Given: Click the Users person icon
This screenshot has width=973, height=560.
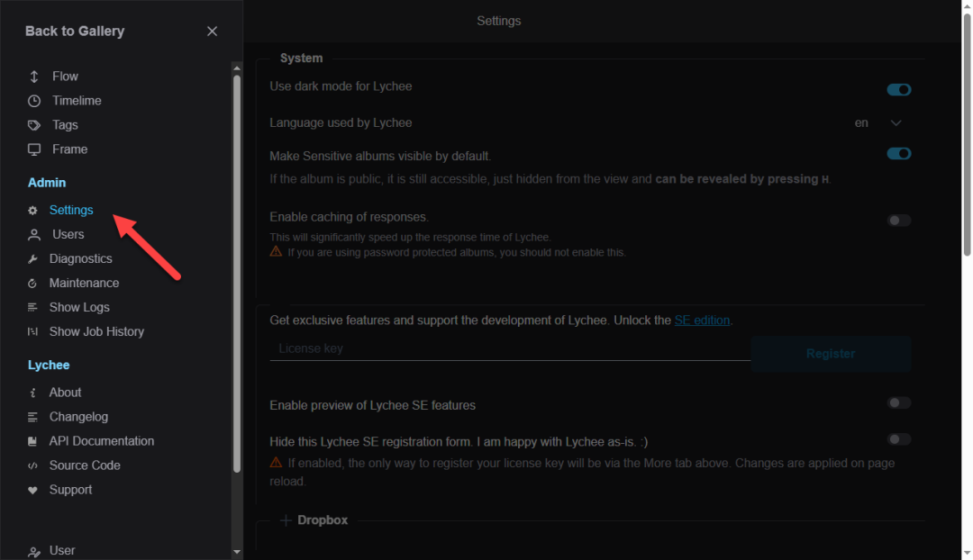Looking at the screenshot, I should [x=34, y=235].
